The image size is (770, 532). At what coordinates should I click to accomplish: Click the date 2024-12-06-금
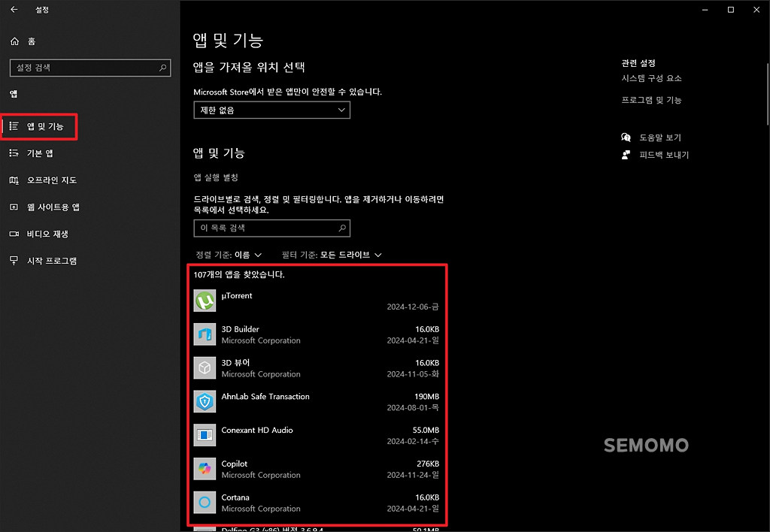[x=413, y=307]
